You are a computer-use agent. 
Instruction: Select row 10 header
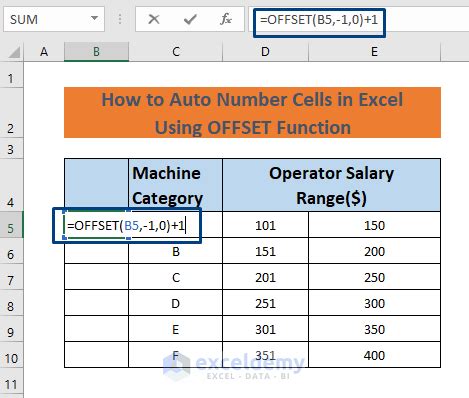click(12, 355)
